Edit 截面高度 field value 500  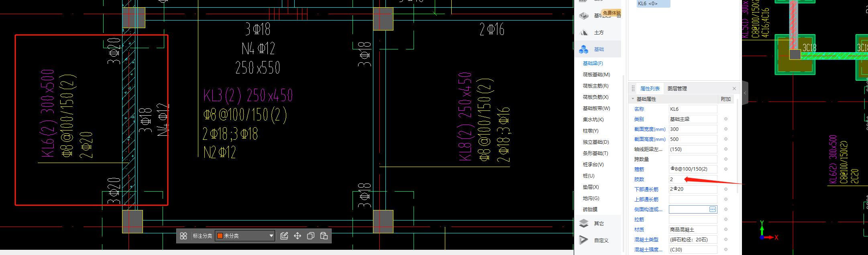click(693, 139)
